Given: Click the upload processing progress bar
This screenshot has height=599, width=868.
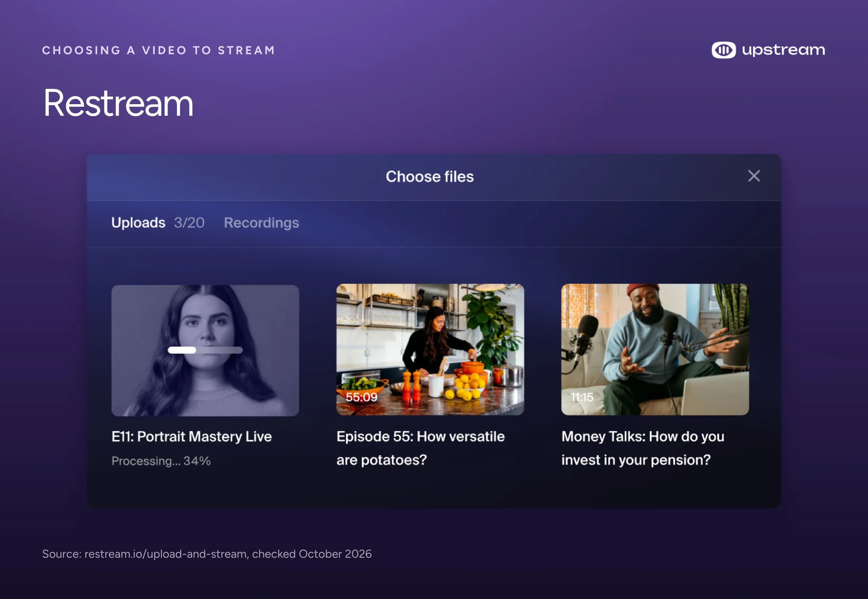Looking at the screenshot, I should click(205, 350).
